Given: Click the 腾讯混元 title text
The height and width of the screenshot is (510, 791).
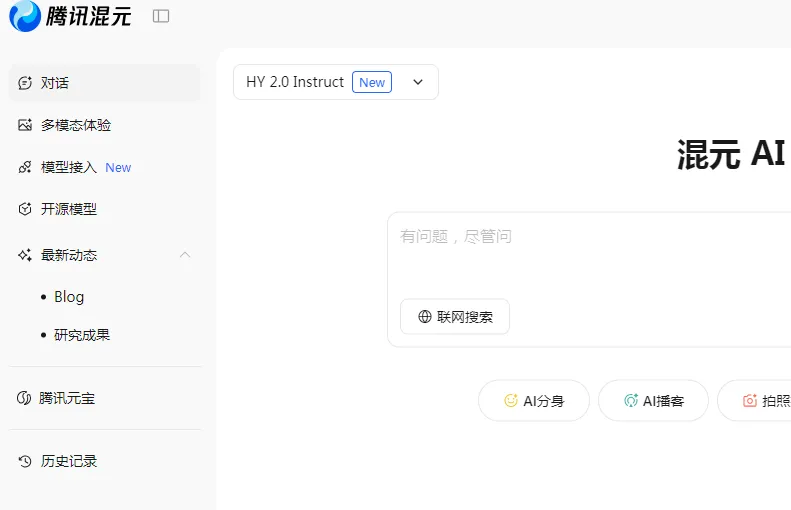Looking at the screenshot, I should pyautogui.click(x=89, y=16).
